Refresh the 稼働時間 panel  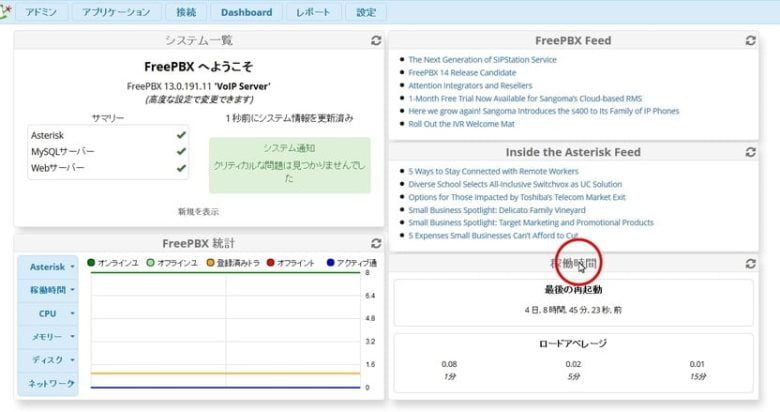click(x=751, y=263)
